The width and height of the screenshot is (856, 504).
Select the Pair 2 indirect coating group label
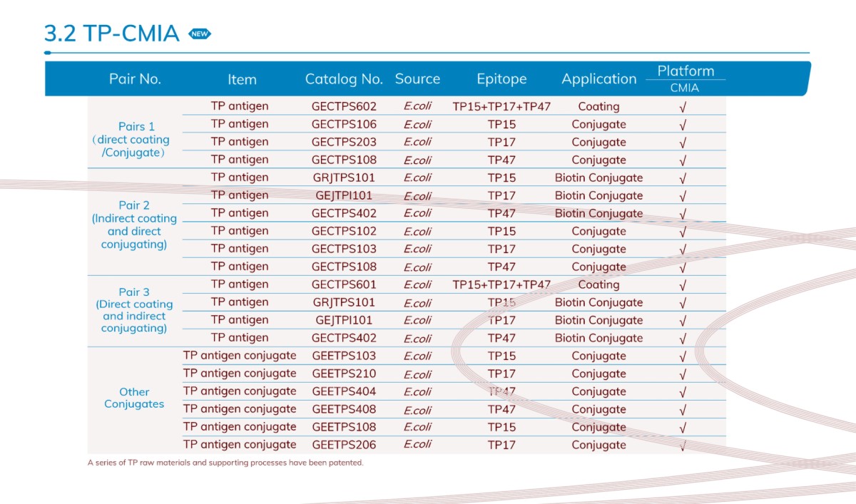pos(134,225)
